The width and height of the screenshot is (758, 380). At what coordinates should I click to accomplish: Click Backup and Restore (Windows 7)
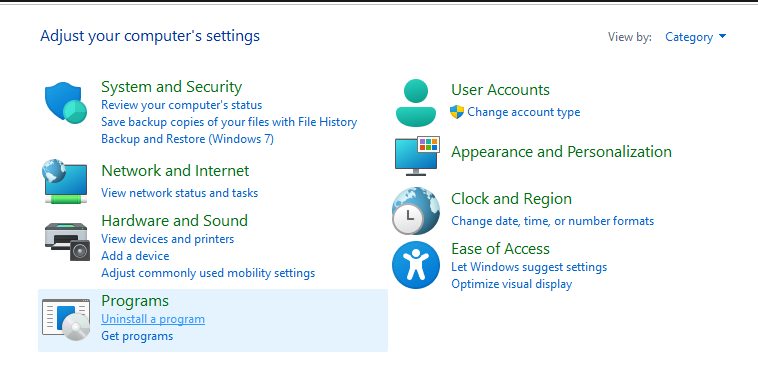[x=188, y=139]
